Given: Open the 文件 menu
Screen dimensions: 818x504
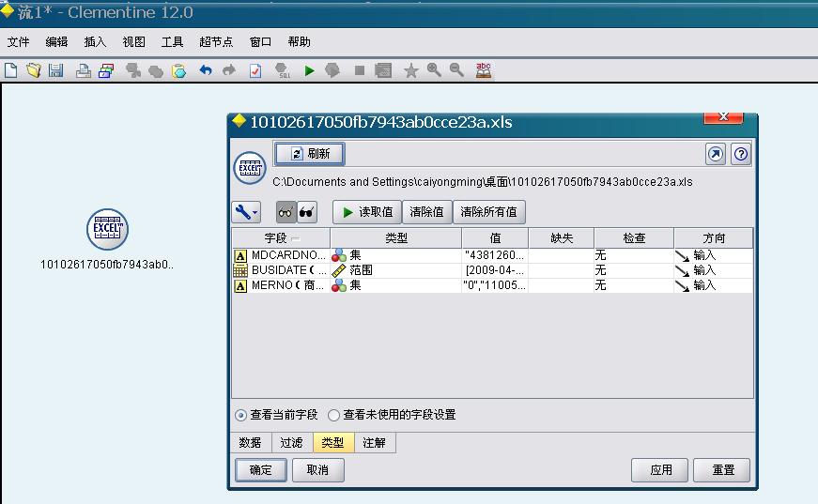Looking at the screenshot, I should [18, 42].
